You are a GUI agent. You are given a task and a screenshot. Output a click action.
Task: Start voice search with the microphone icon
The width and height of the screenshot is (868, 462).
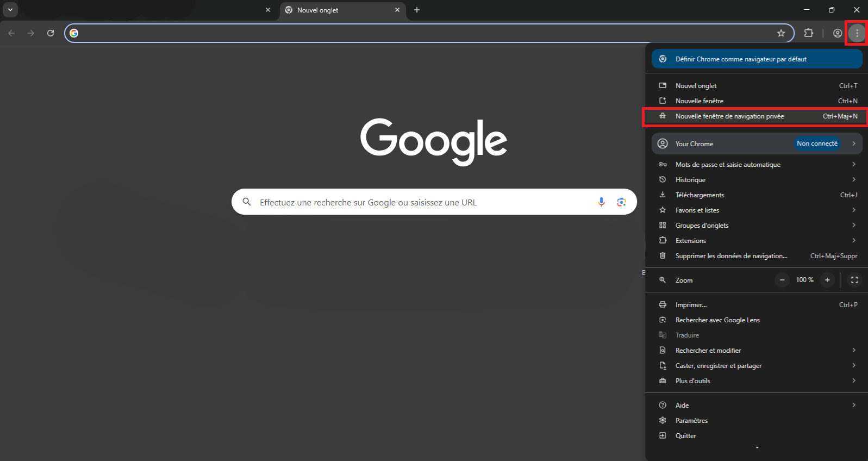point(601,202)
